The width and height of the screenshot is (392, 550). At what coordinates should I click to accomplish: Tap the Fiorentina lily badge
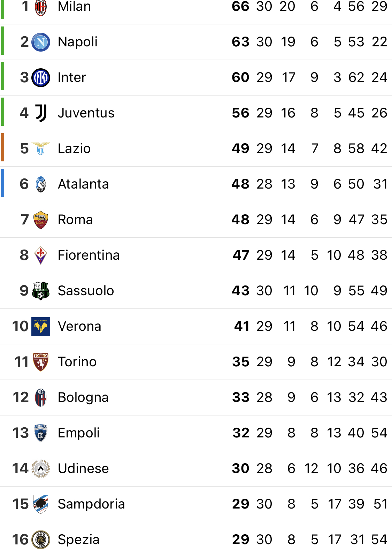(41, 255)
